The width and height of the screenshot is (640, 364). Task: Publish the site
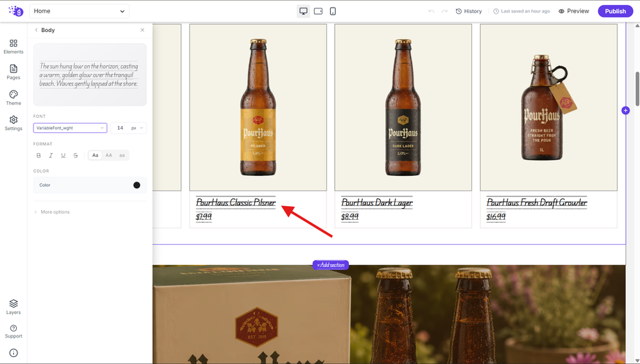[x=615, y=11]
